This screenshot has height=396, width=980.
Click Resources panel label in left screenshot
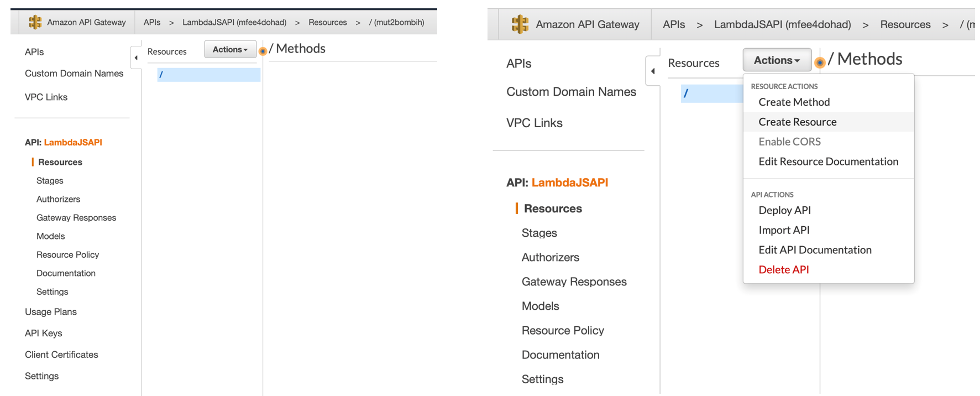(x=167, y=51)
